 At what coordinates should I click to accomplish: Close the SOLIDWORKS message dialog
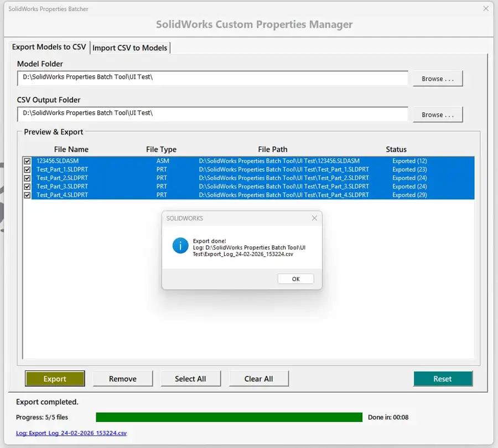click(314, 218)
